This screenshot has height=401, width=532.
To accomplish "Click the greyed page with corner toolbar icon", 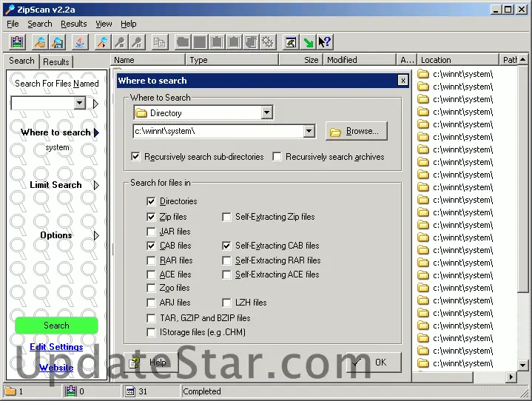I will point(251,42).
